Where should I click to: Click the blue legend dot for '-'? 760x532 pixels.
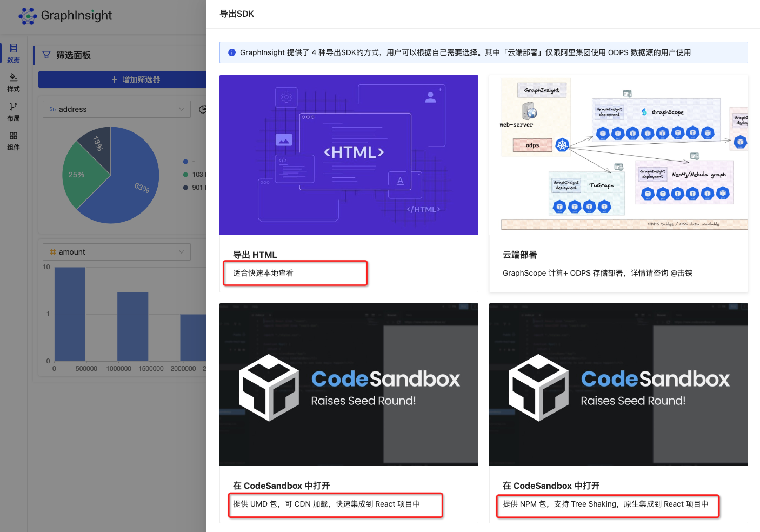(x=185, y=162)
